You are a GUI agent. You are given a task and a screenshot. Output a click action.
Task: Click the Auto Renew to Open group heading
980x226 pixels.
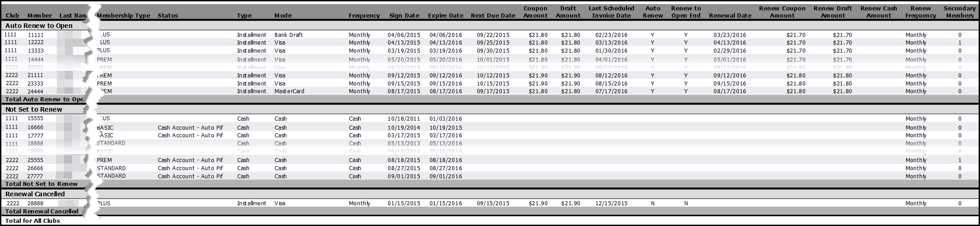(39, 26)
